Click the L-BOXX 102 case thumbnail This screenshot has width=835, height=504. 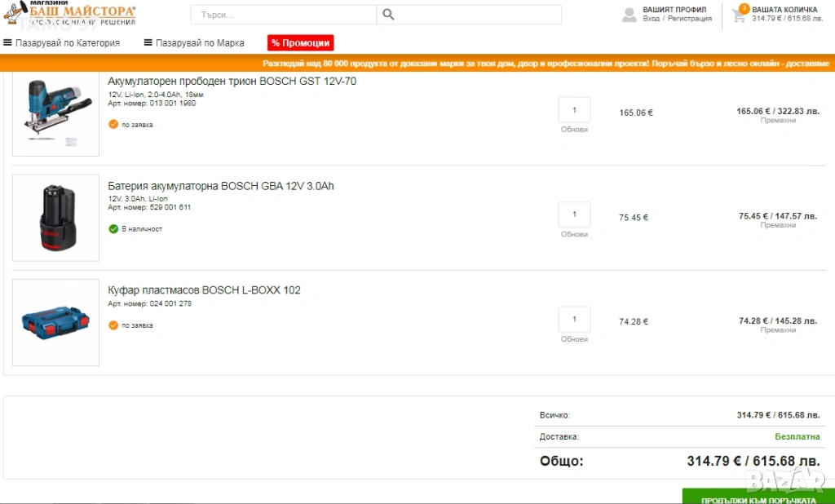click(x=55, y=323)
